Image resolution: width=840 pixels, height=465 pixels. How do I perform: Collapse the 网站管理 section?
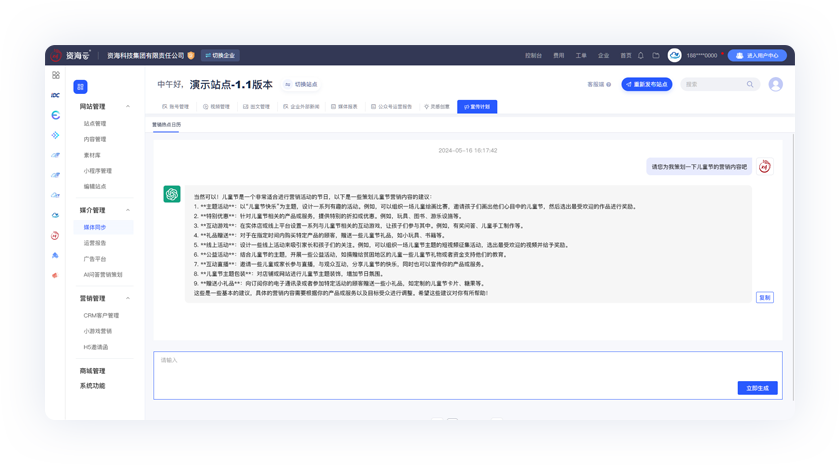[x=128, y=106]
